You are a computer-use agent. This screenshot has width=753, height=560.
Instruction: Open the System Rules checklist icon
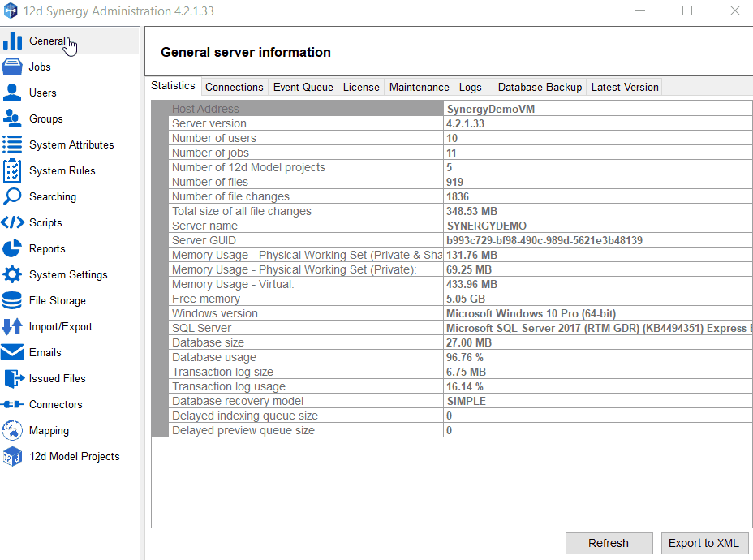[12, 170]
